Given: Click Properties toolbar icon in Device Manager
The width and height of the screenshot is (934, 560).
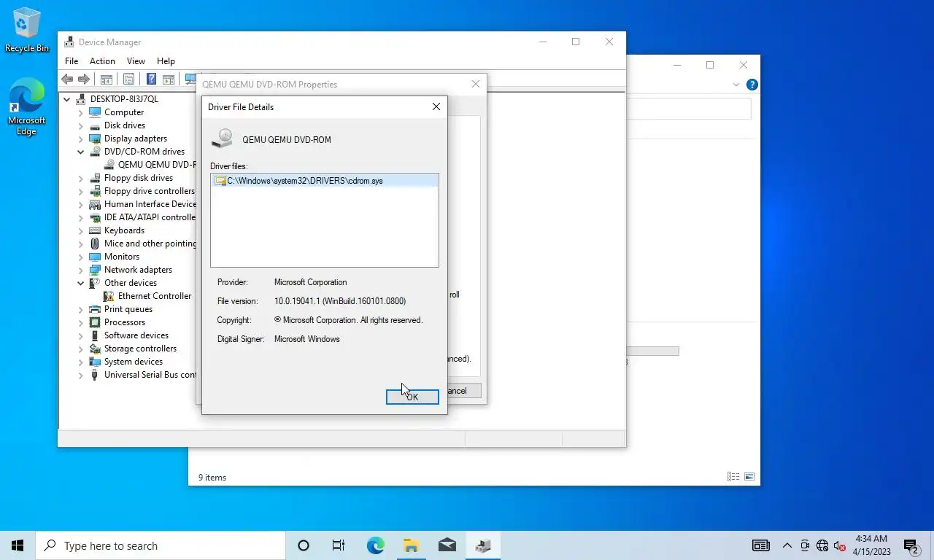Looking at the screenshot, I should (129, 79).
